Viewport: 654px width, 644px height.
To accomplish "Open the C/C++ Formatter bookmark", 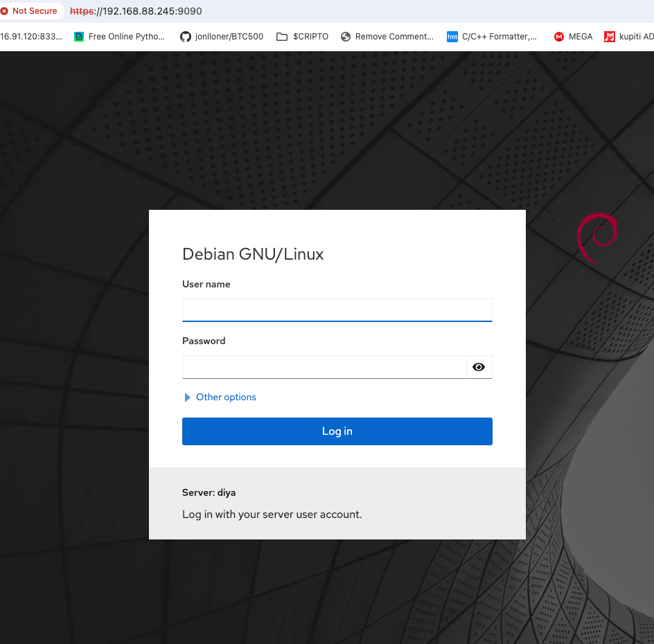I will [492, 37].
